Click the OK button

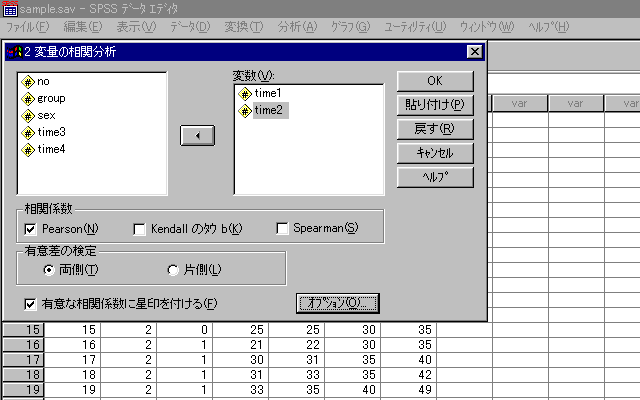click(x=434, y=81)
